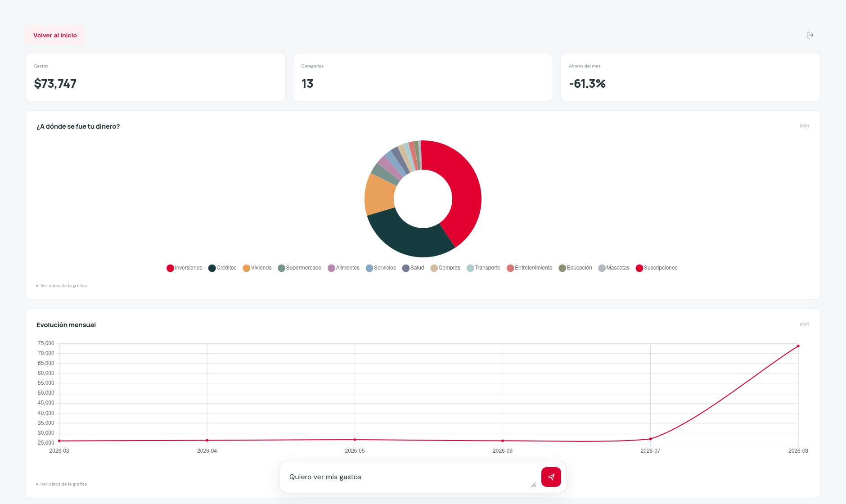Click the Supermercado legend color dot
846x504 pixels.
tap(282, 268)
